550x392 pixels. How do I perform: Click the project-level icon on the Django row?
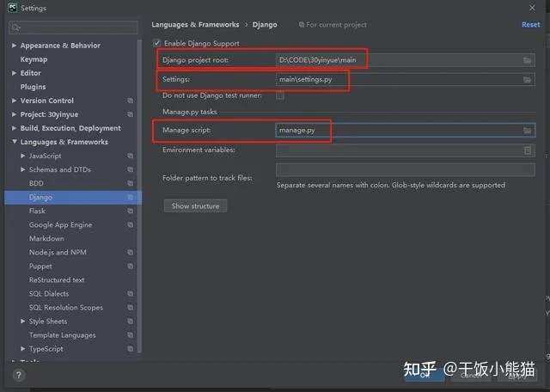point(130,197)
